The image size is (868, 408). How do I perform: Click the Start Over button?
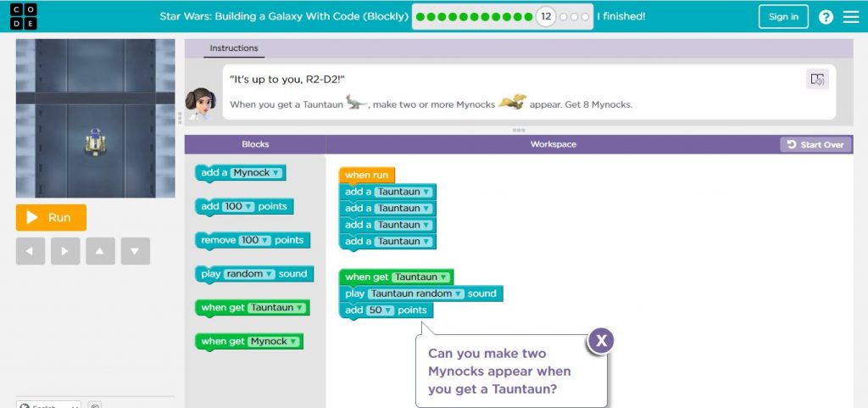(815, 144)
